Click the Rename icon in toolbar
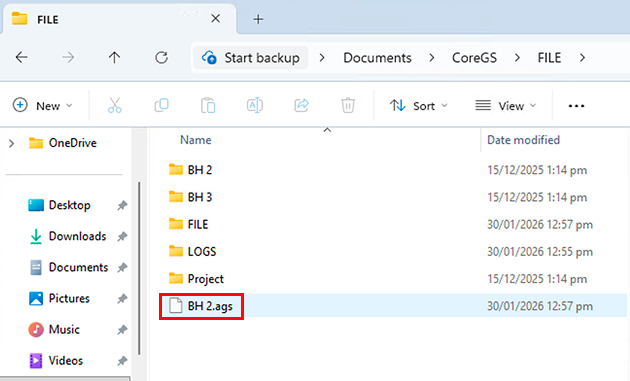 (255, 106)
